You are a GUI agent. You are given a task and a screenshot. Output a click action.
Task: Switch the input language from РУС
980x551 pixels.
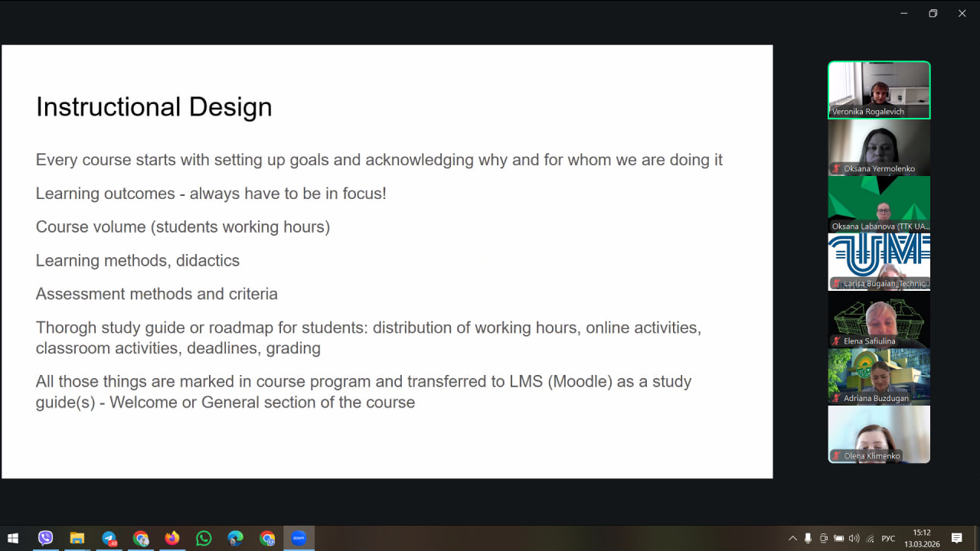click(888, 538)
